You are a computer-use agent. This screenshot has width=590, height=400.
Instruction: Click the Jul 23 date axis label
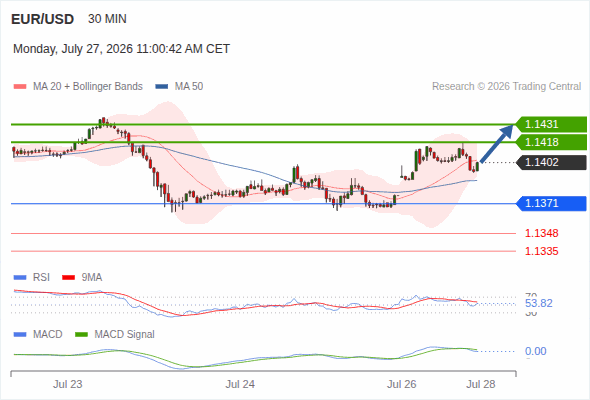pos(68,385)
